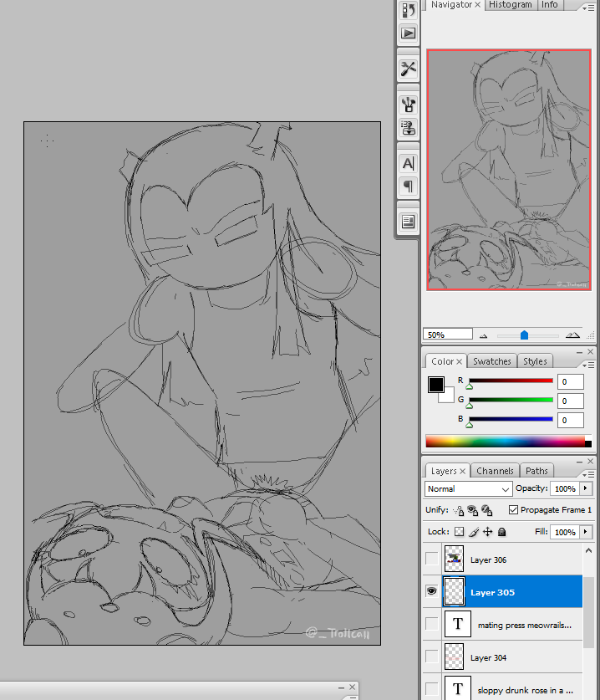
Task: Open the Character panel icon
Action: 408,163
